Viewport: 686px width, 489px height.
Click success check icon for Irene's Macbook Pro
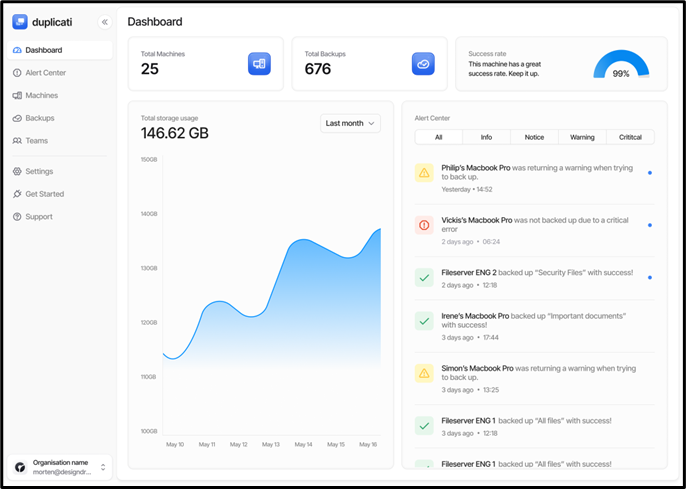tap(424, 321)
